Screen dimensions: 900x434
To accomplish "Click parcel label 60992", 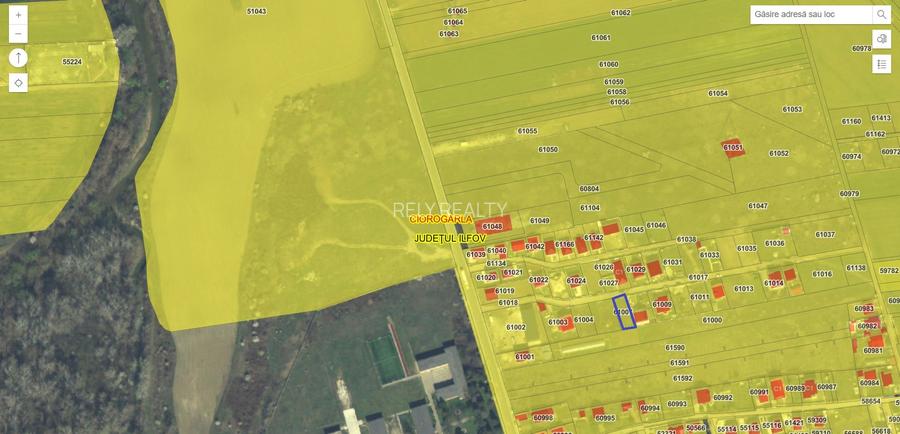I will click(x=723, y=397).
